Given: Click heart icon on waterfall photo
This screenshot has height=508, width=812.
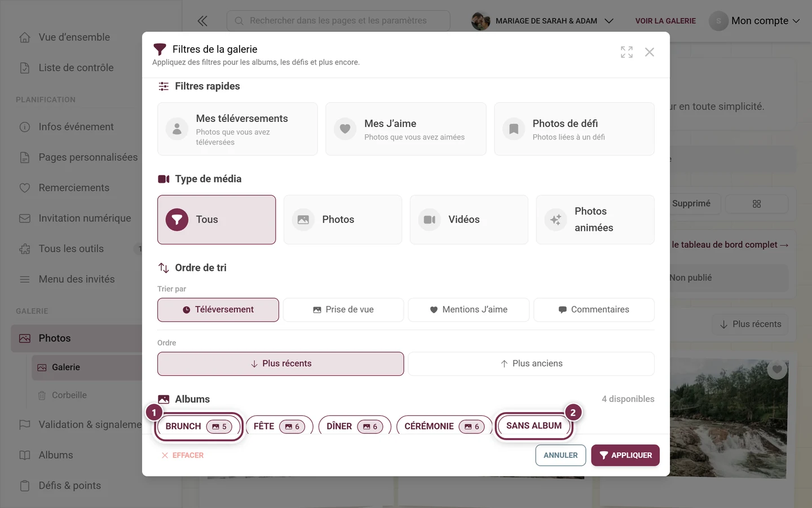Looking at the screenshot, I should point(777,369).
